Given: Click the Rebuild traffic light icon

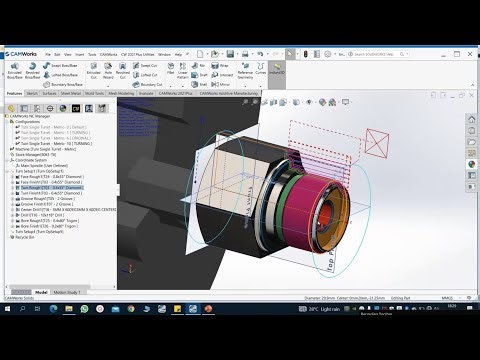Looking at the screenshot, I should [306, 54].
